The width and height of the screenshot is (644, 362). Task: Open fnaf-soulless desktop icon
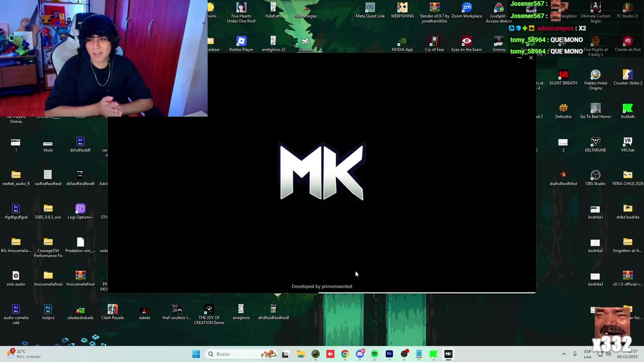click(x=177, y=312)
